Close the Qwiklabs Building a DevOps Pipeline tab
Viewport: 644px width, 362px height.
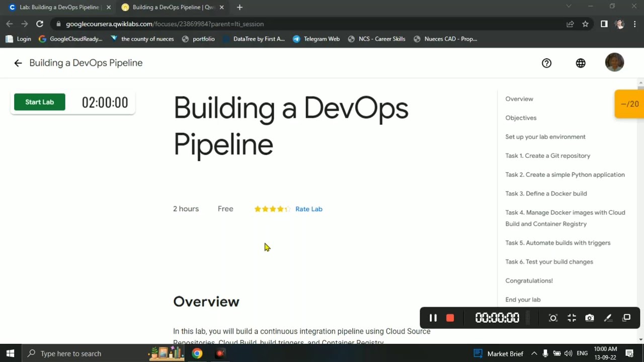click(221, 7)
